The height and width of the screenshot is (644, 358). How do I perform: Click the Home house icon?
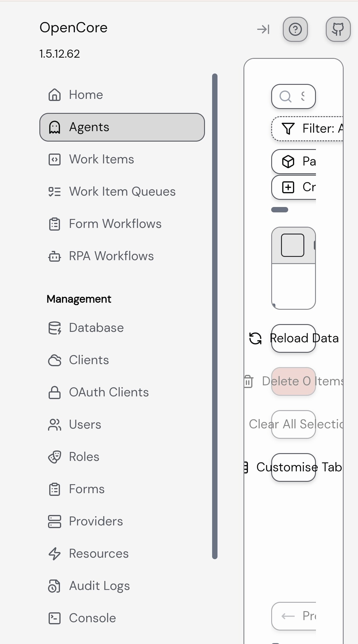[x=55, y=95]
